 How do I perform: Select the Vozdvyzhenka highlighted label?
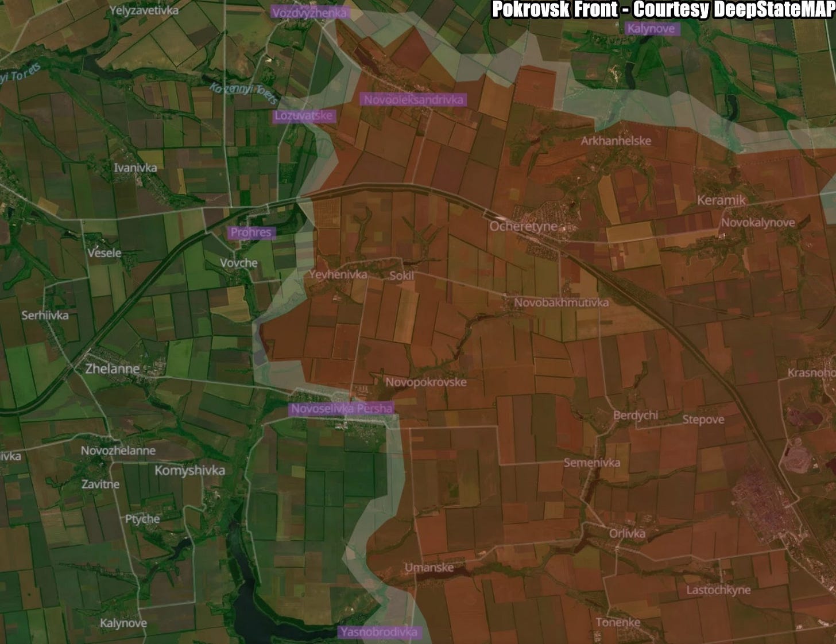(309, 13)
